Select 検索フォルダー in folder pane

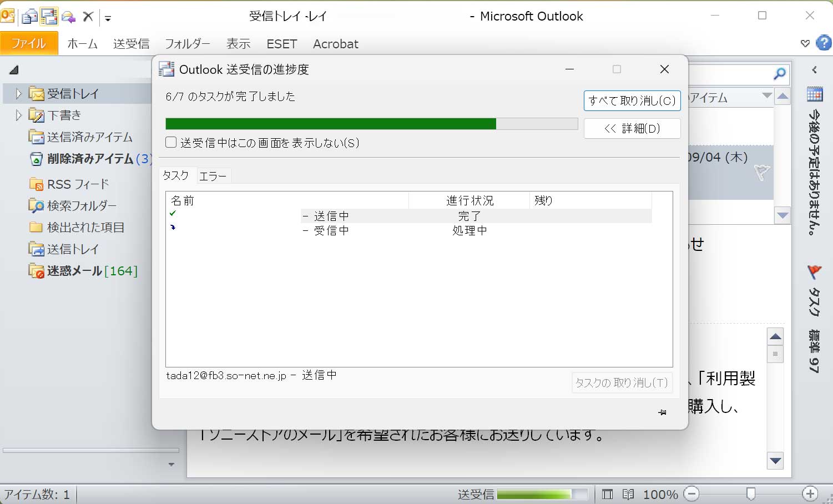73,205
